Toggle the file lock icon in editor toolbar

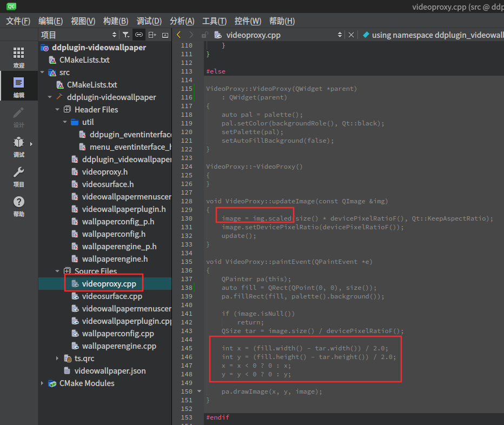(205, 35)
